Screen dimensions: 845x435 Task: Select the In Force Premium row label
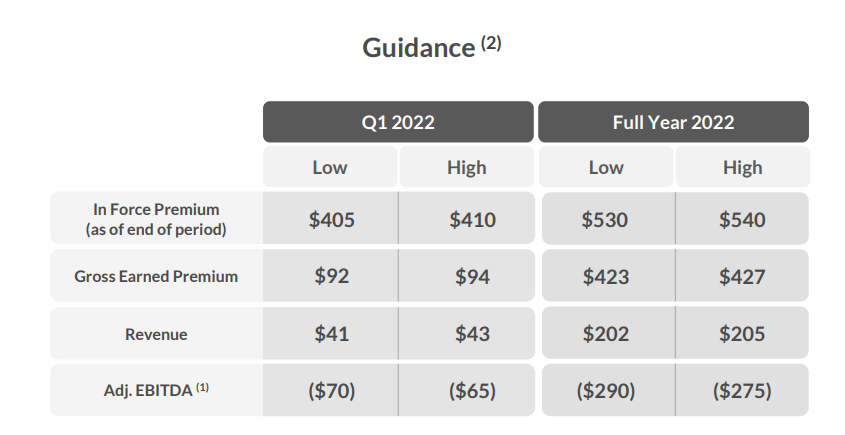click(x=156, y=218)
